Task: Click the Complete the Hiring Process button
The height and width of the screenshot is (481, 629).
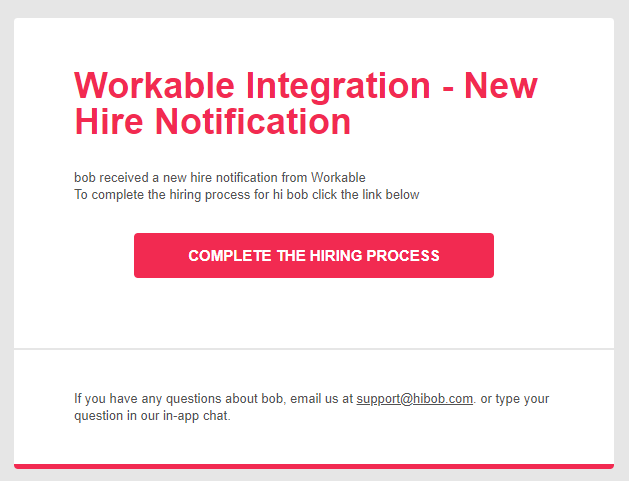Action: [314, 255]
